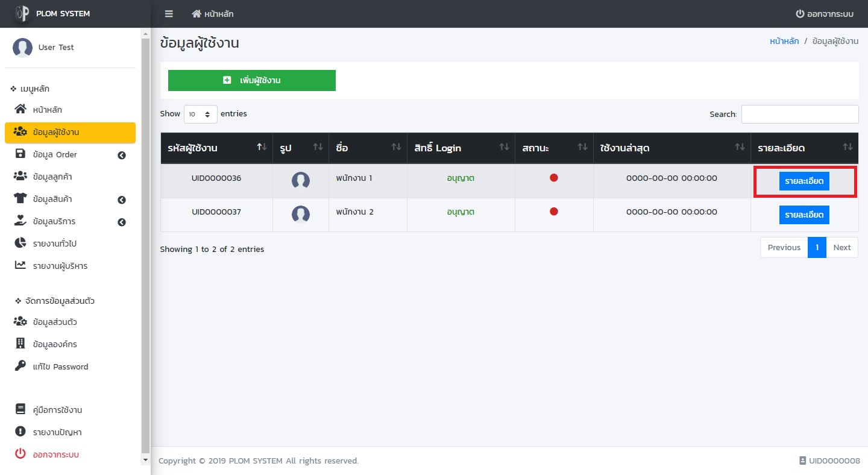Click the hamburger menu icon in top bar
Image resolution: width=868 pixels, height=475 pixels.
(x=169, y=14)
